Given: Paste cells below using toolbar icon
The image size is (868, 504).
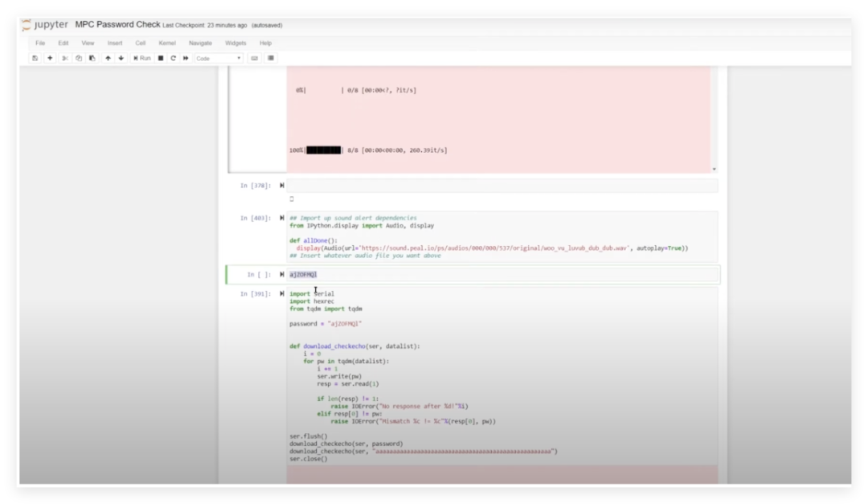Looking at the screenshot, I should tap(92, 58).
